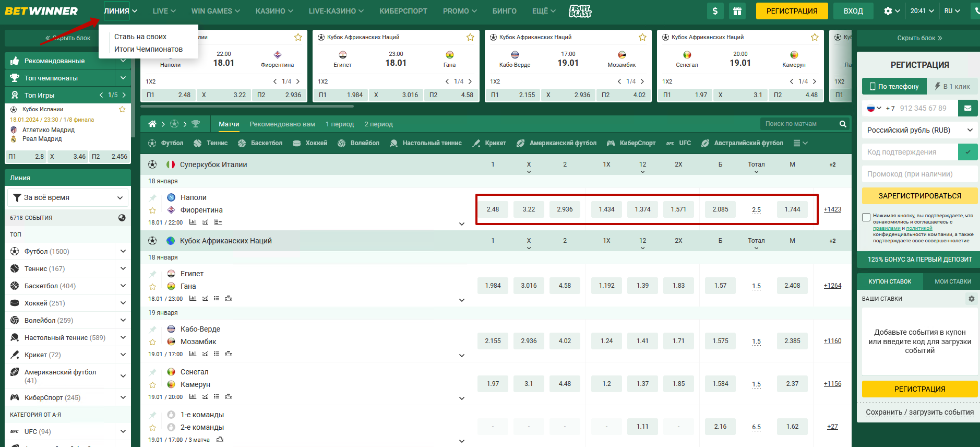Tick the terms agreement checkbox
Screen dimensions: 980x447
[x=866, y=217]
